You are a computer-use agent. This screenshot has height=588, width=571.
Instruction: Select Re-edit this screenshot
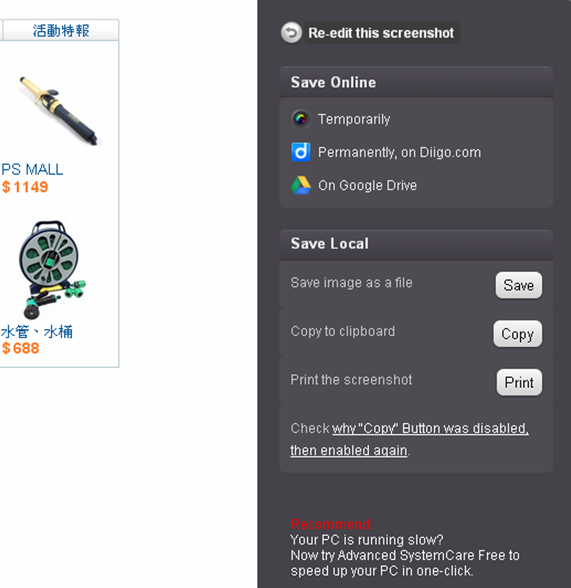(x=381, y=33)
